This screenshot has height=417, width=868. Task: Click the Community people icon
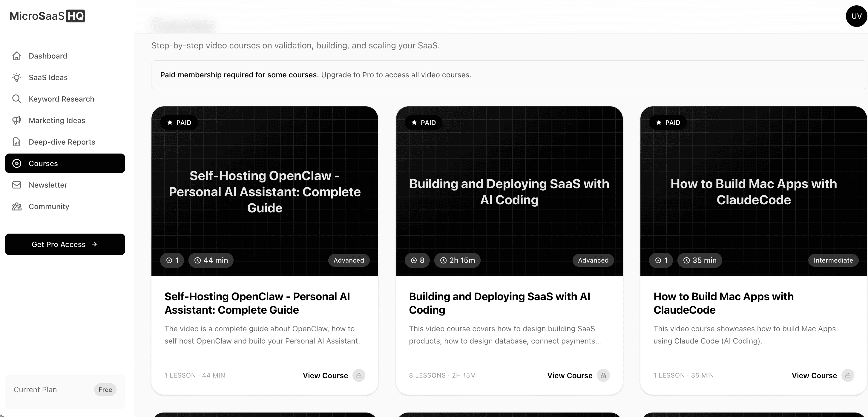pos(16,206)
